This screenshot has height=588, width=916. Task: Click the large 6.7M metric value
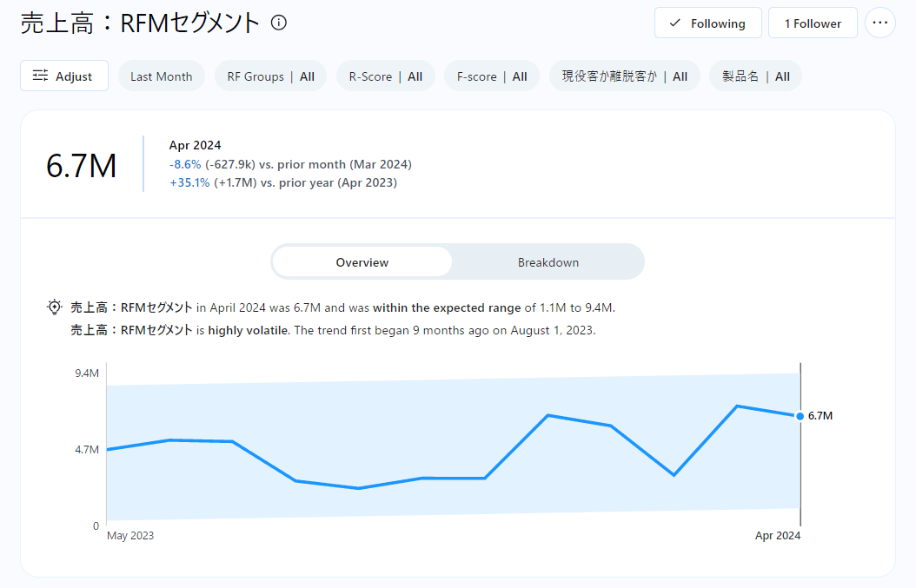coord(82,165)
